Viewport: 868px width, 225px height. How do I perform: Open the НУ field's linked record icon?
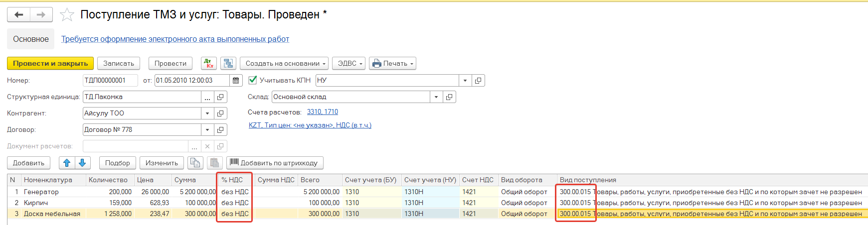[x=478, y=80]
